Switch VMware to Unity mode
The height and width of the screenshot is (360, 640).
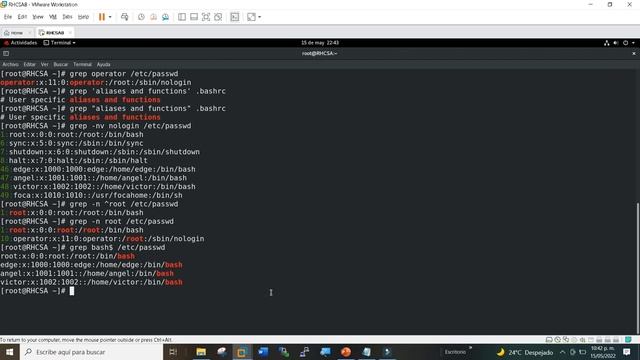click(x=218, y=17)
